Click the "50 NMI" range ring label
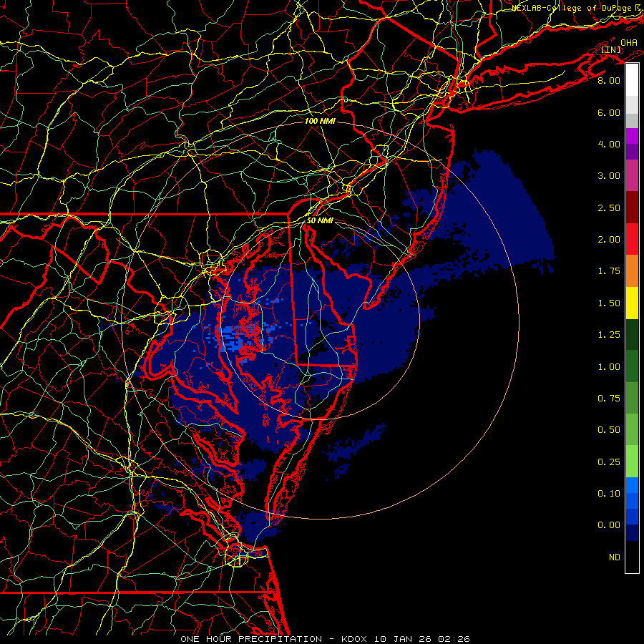644x644 pixels. point(320,220)
